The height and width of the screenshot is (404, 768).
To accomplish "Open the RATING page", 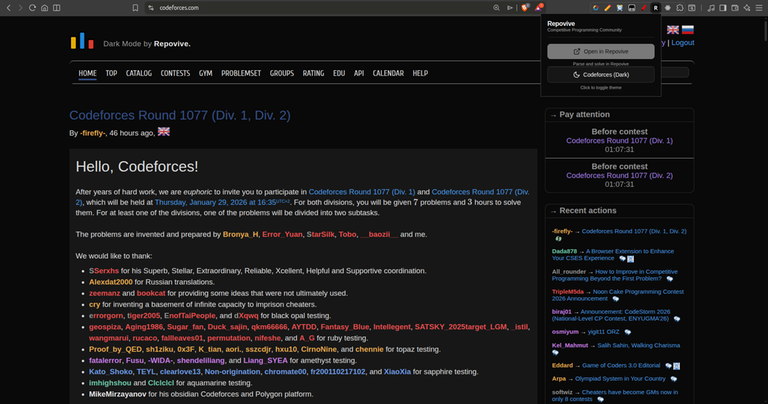I will pyautogui.click(x=313, y=73).
